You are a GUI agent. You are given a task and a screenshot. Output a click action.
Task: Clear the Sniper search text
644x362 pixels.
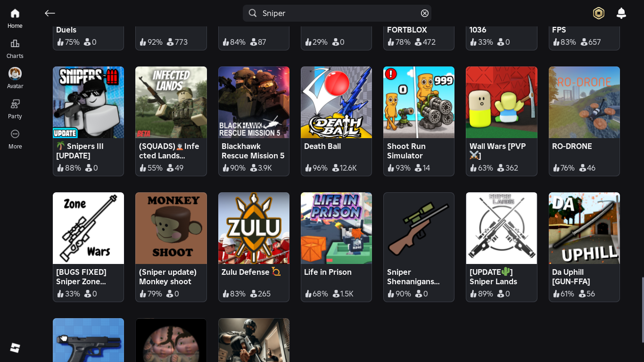[x=425, y=13]
